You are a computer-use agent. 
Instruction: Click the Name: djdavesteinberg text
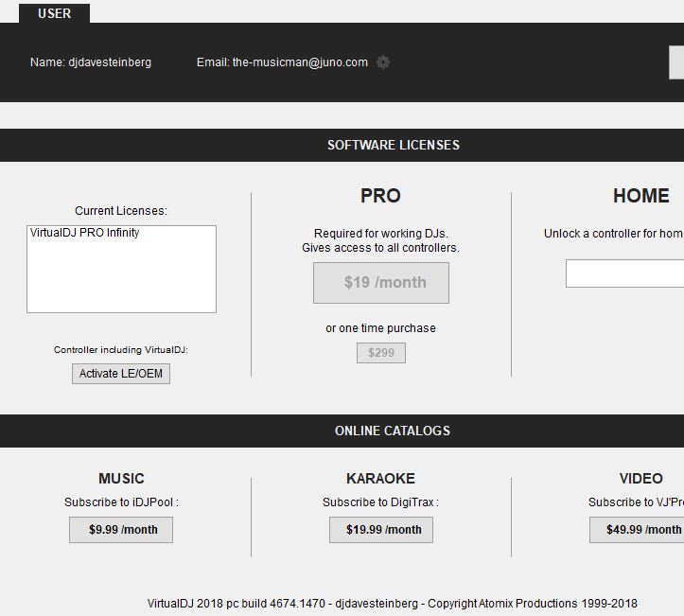(x=91, y=62)
